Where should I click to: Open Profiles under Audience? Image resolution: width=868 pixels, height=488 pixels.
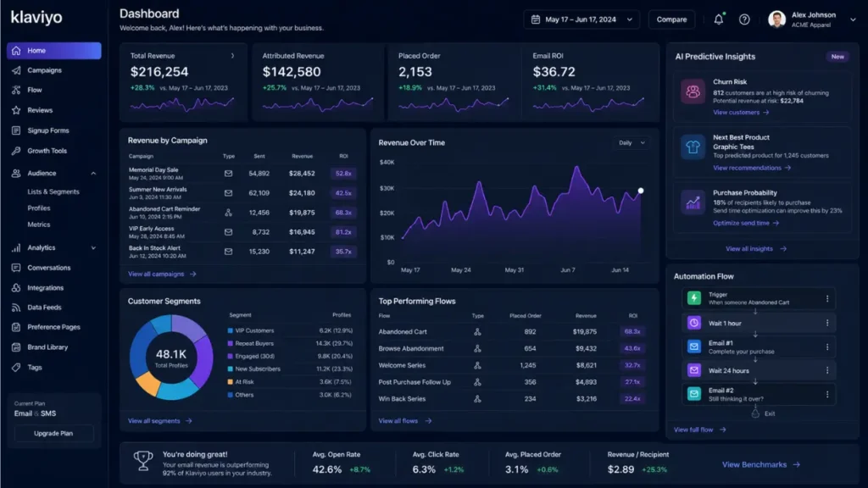39,208
